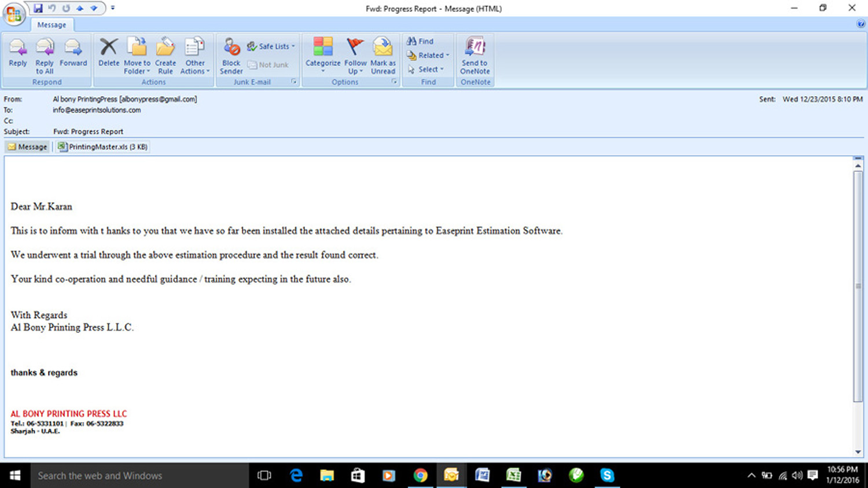
Task: Forward this email message
Action: (73, 53)
